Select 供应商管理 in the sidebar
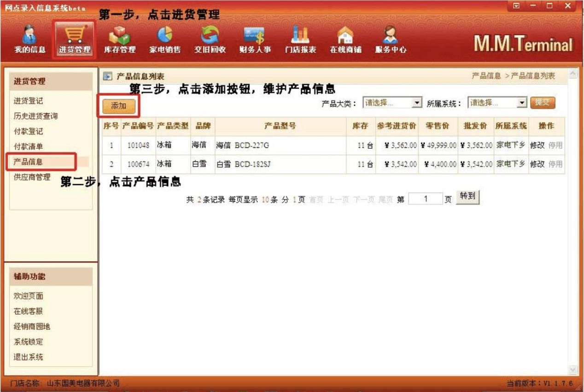Image resolution: width=584 pixels, height=392 pixels. (x=32, y=177)
